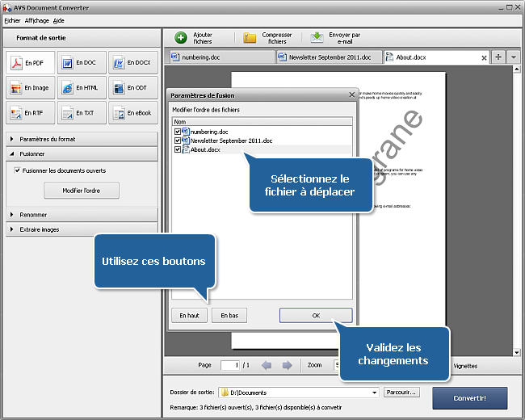Go to next page using arrow
The image size is (525, 420).
(x=287, y=365)
